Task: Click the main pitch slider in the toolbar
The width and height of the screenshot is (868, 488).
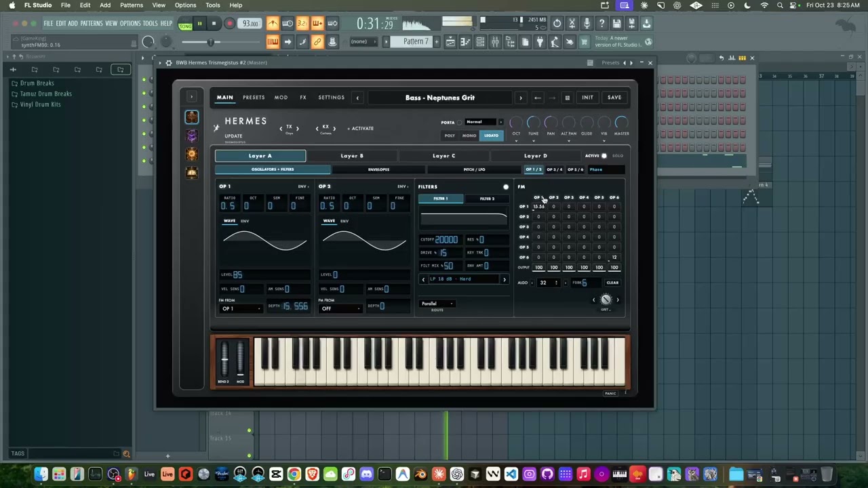Action: (x=210, y=43)
